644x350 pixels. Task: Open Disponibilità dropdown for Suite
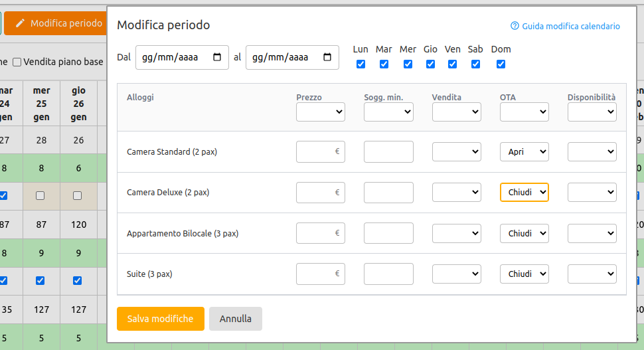tap(592, 274)
